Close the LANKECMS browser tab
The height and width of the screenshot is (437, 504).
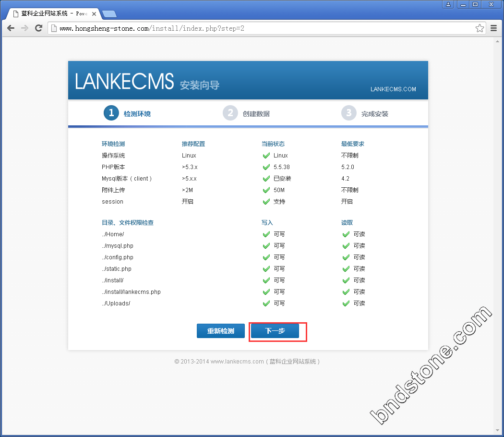tap(94, 14)
